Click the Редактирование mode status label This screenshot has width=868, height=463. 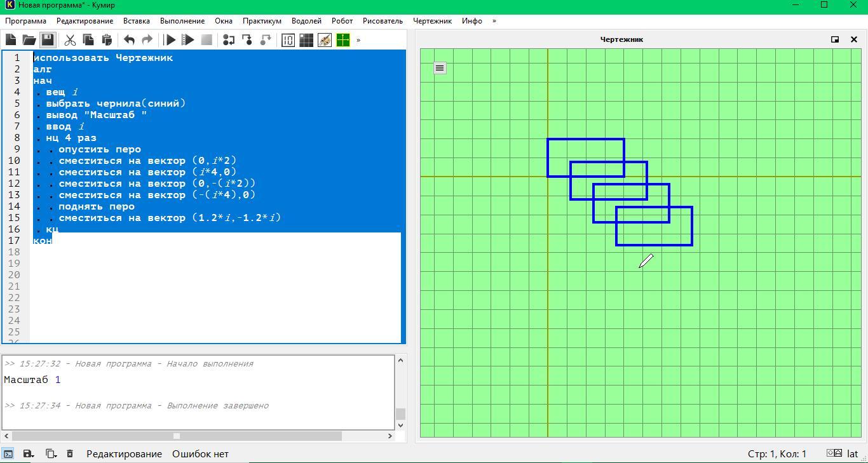pos(124,453)
